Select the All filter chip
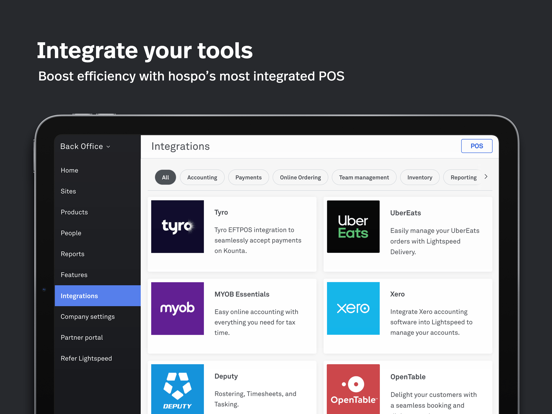The width and height of the screenshot is (552, 414). pyautogui.click(x=165, y=177)
